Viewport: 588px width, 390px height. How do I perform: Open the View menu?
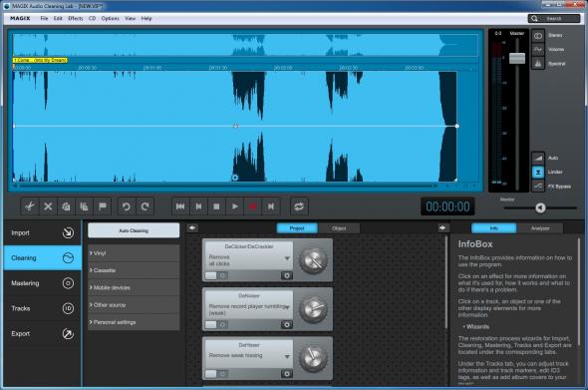[130, 18]
